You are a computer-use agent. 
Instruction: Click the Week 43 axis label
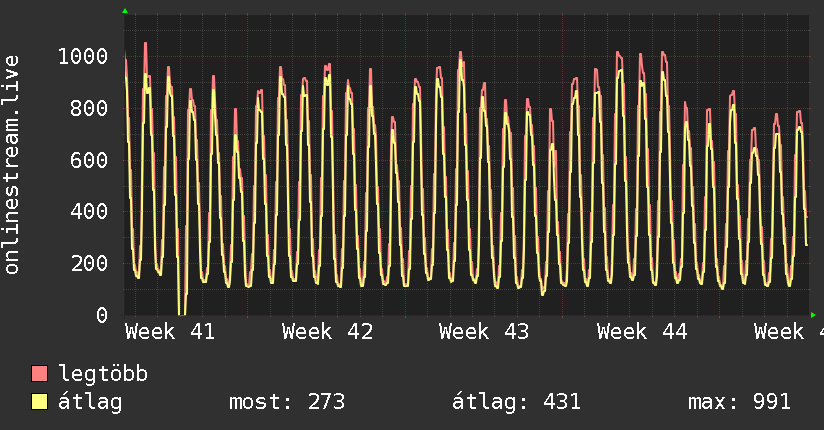coord(484,332)
